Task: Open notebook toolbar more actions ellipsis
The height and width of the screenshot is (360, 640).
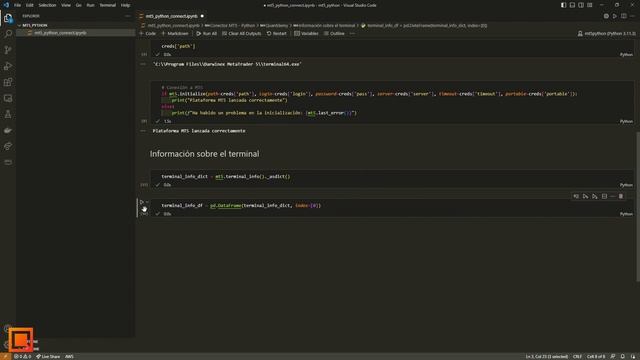Action: (352, 33)
